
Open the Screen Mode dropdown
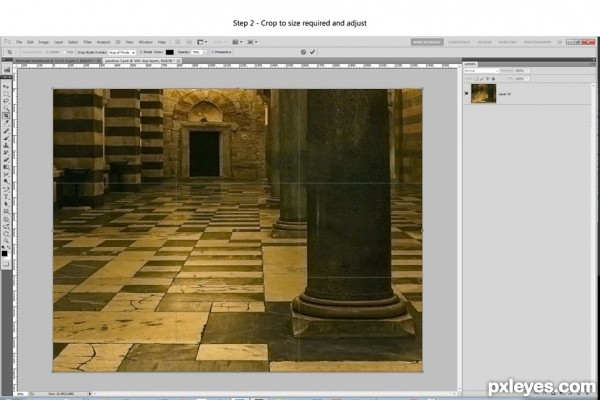point(252,42)
